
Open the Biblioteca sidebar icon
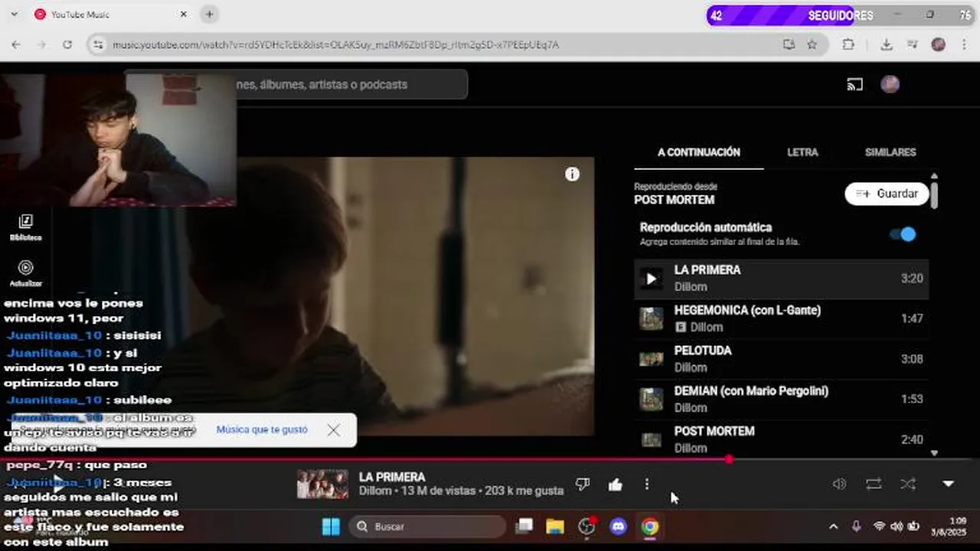pos(26,227)
